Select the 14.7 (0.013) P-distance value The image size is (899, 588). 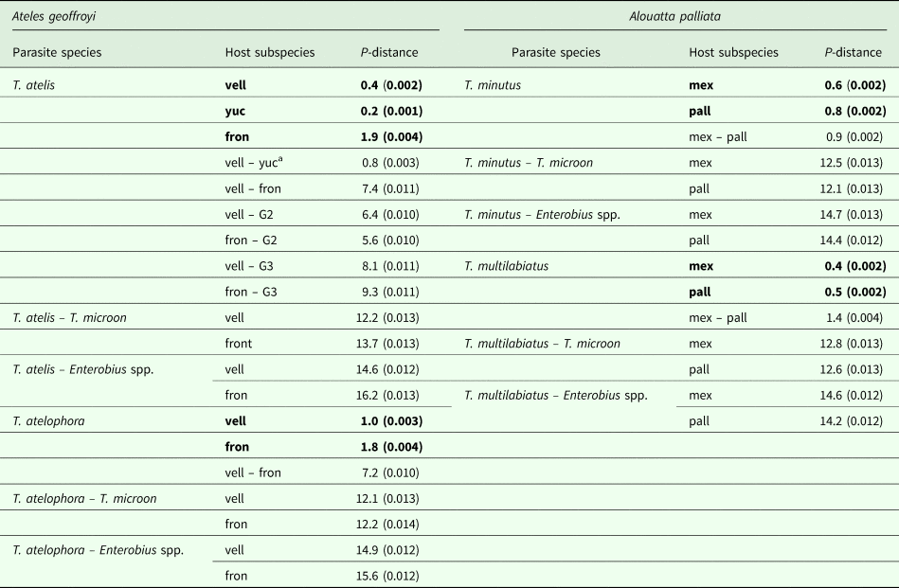pyautogui.click(x=854, y=214)
